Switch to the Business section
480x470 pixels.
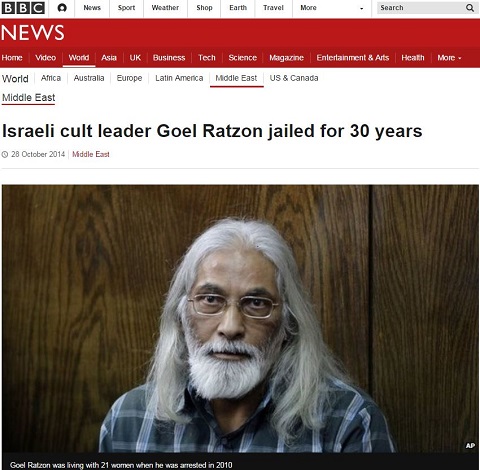[x=169, y=58]
